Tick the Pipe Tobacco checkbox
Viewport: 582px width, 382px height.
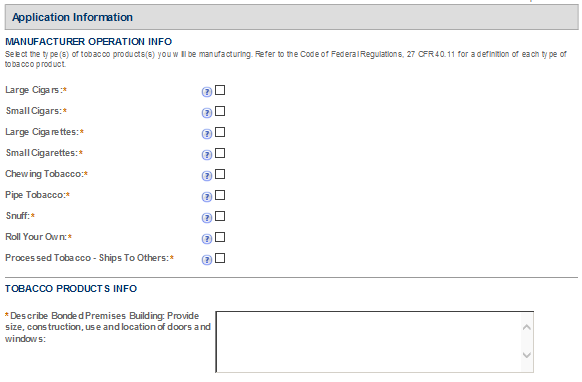[x=220, y=195]
